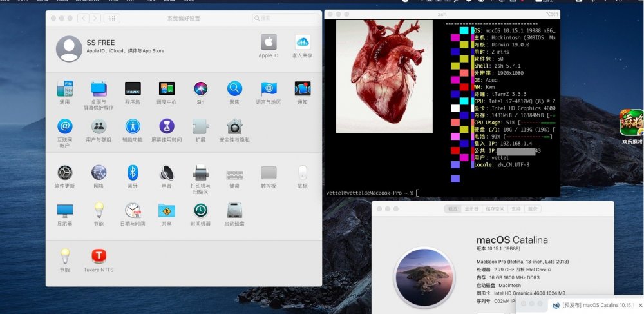644x314 pixels.
Task: Open 软件更新 (Software Update) pane
Action: (65, 173)
